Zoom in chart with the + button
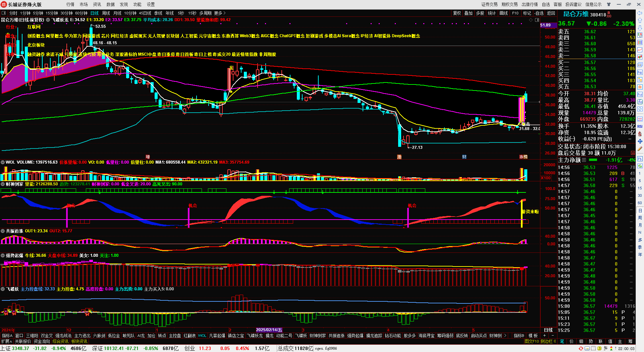The height and width of the screenshot is (352, 644). tap(544, 336)
